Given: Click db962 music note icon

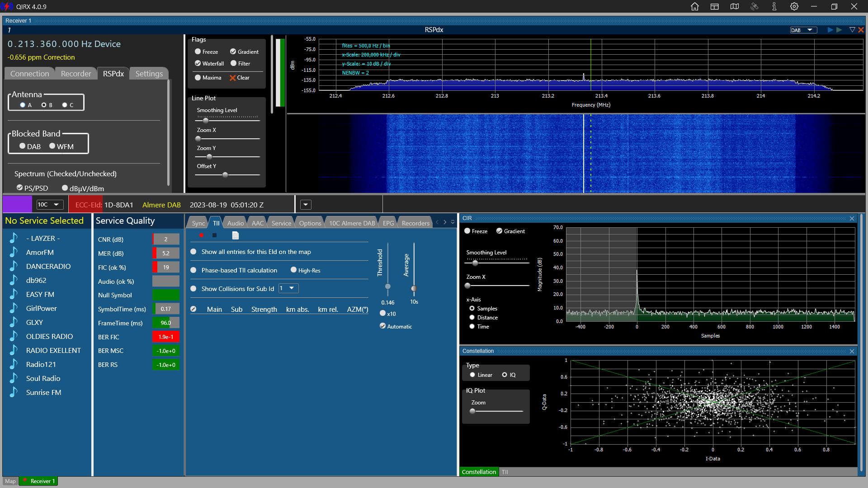Looking at the screenshot, I should (x=14, y=280).
